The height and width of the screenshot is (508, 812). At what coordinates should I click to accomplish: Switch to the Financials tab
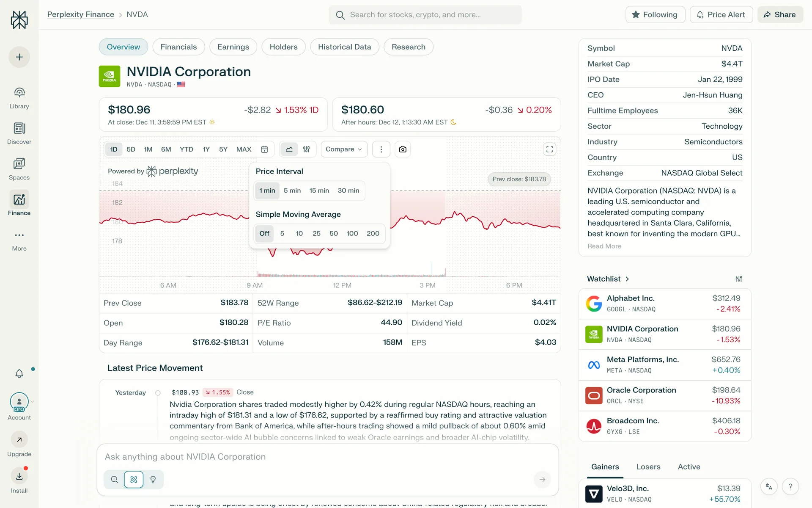tap(178, 47)
